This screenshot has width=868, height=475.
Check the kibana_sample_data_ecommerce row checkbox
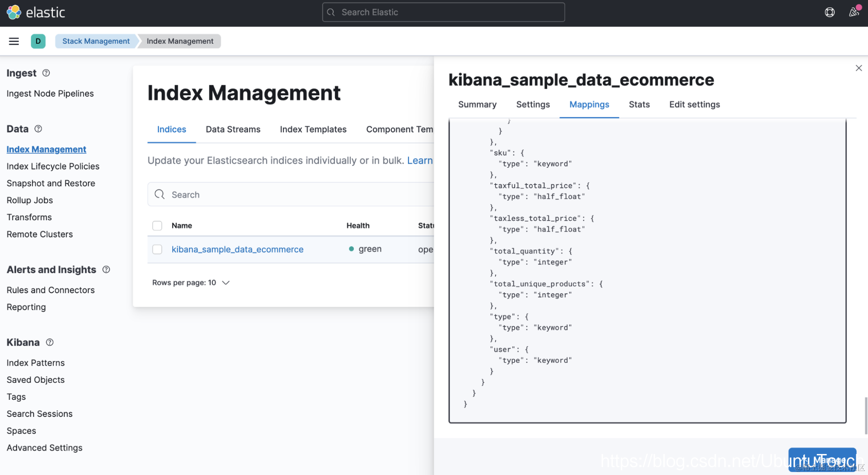[157, 249]
